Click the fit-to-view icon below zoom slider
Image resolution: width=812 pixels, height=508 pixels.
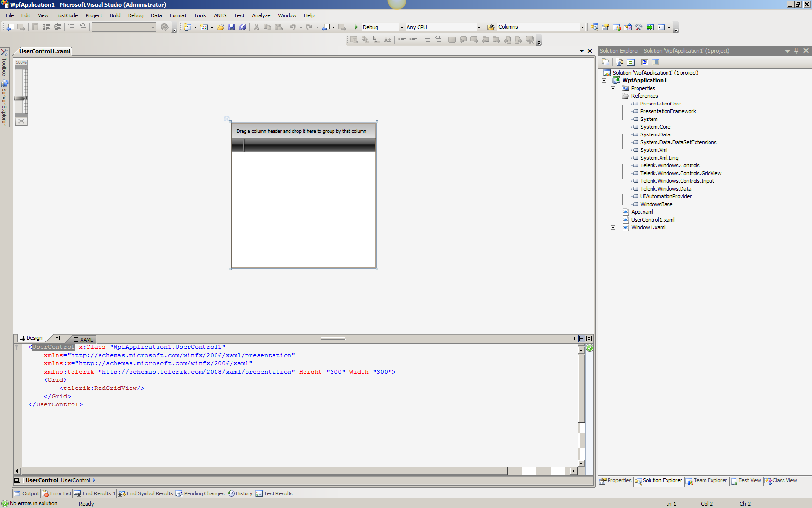tap(21, 121)
